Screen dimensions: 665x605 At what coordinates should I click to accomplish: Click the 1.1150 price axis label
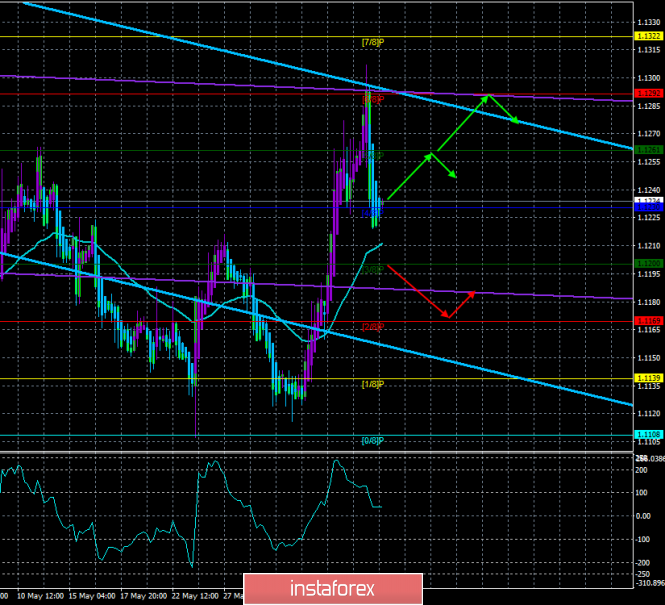coord(647,357)
